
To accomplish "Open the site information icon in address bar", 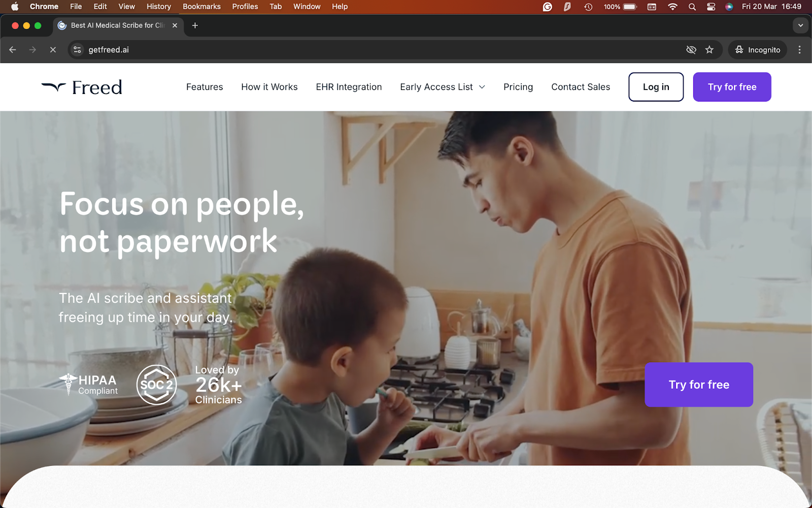I will pos(77,50).
